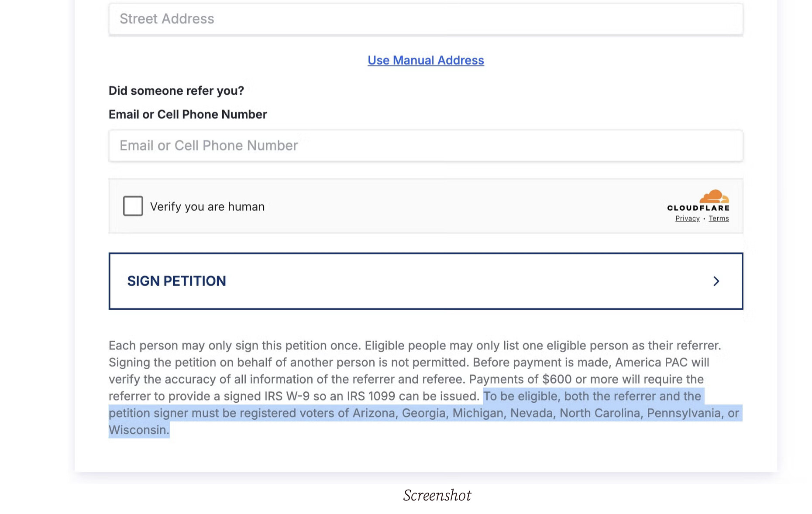Click the Street Address input field
This screenshot has width=812, height=514.
(x=426, y=19)
